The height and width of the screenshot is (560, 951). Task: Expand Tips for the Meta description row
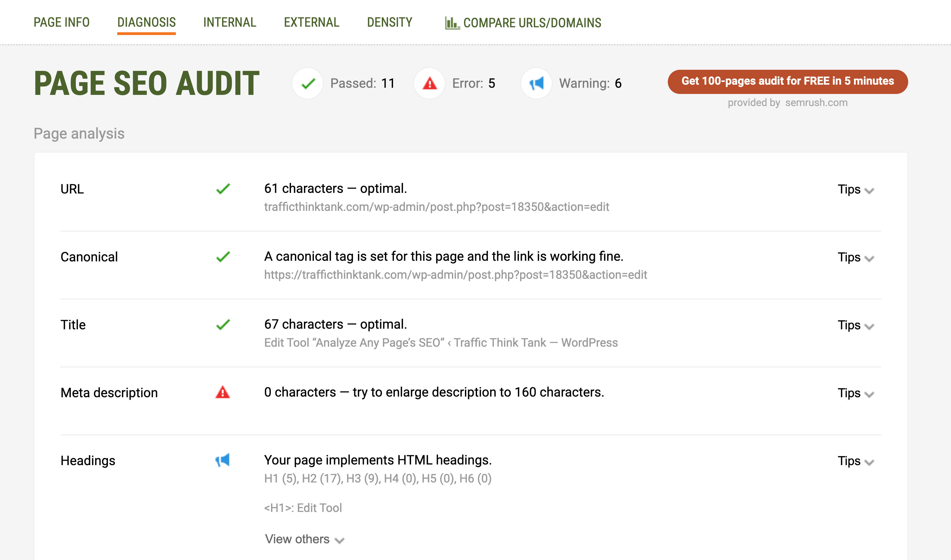click(x=855, y=393)
